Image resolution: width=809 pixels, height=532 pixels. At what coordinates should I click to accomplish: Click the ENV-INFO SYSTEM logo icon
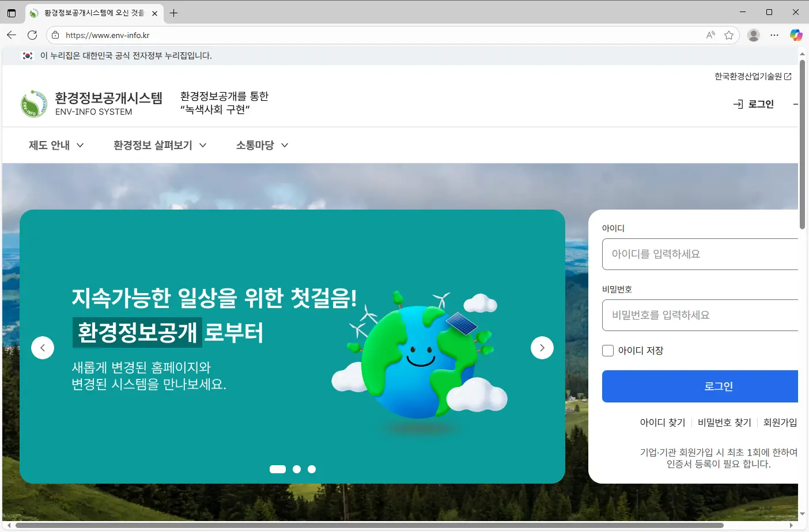coord(34,104)
